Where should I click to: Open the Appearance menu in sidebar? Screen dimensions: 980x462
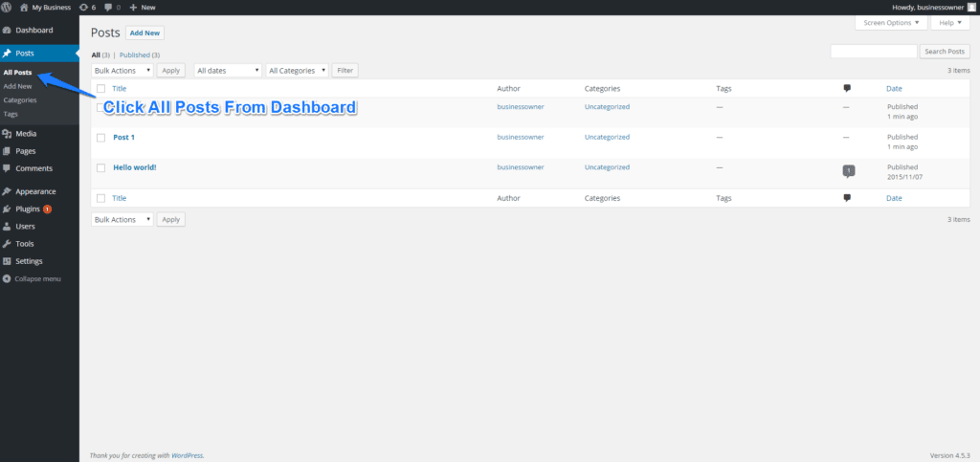pyautogui.click(x=35, y=191)
